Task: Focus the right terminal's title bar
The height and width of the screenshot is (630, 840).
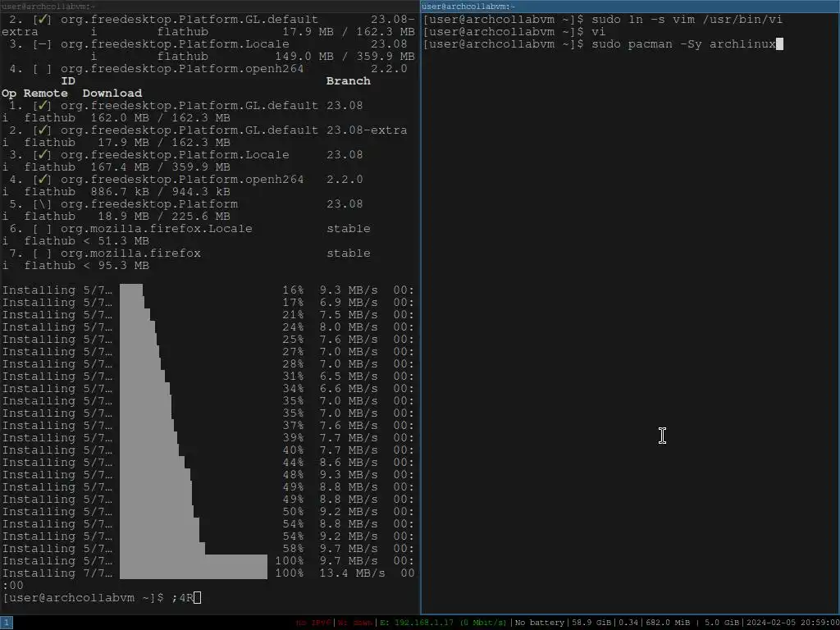Action: (630, 7)
